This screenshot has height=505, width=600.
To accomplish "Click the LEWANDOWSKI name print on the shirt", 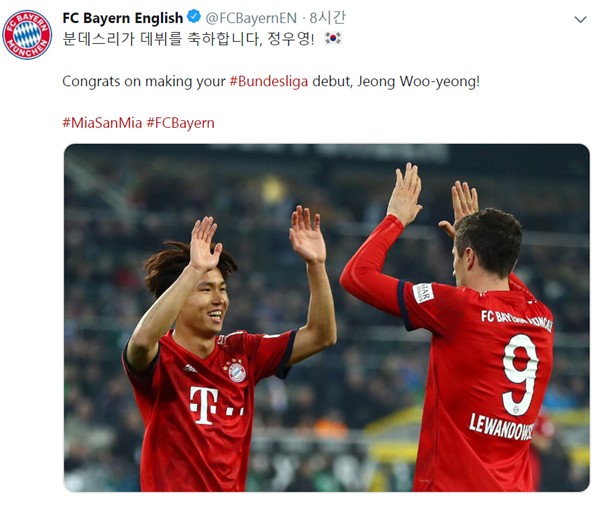I will click(x=501, y=427).
